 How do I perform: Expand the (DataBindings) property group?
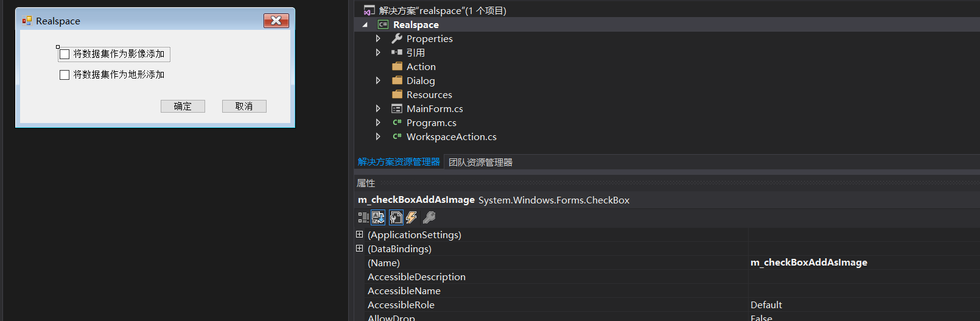click(x=359, y=249)
